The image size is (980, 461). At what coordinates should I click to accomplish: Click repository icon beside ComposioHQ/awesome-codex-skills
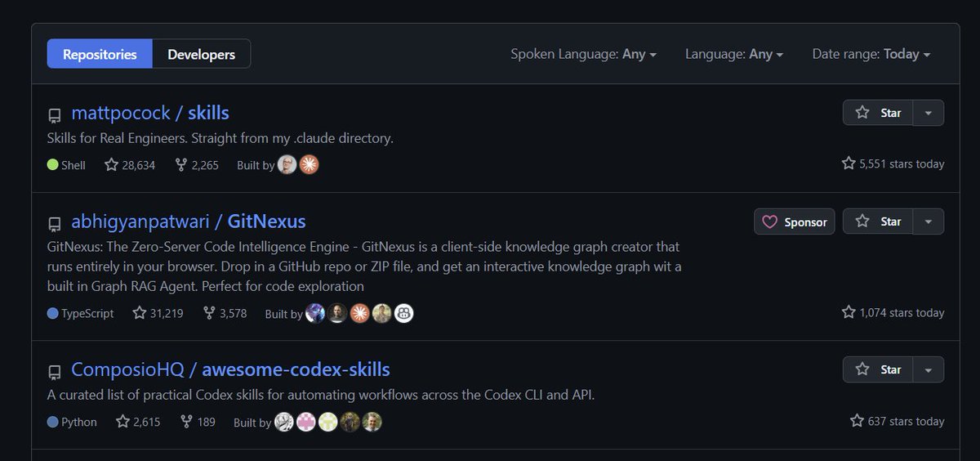coord(55,372)
